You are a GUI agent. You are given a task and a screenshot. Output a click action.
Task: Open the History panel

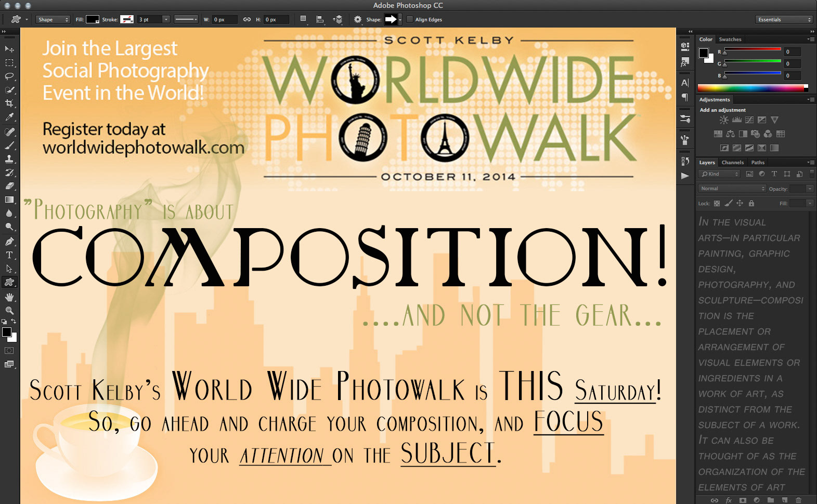[x=685, y=161]
